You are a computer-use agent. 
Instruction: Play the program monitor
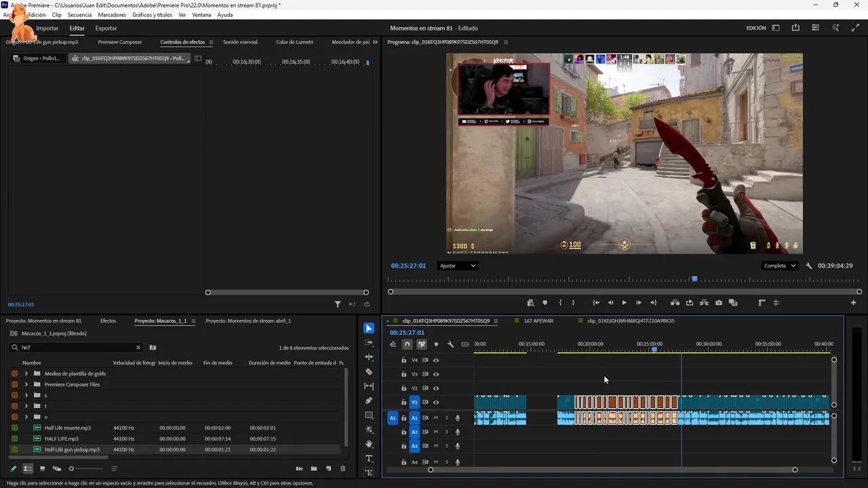pos(624,303)
